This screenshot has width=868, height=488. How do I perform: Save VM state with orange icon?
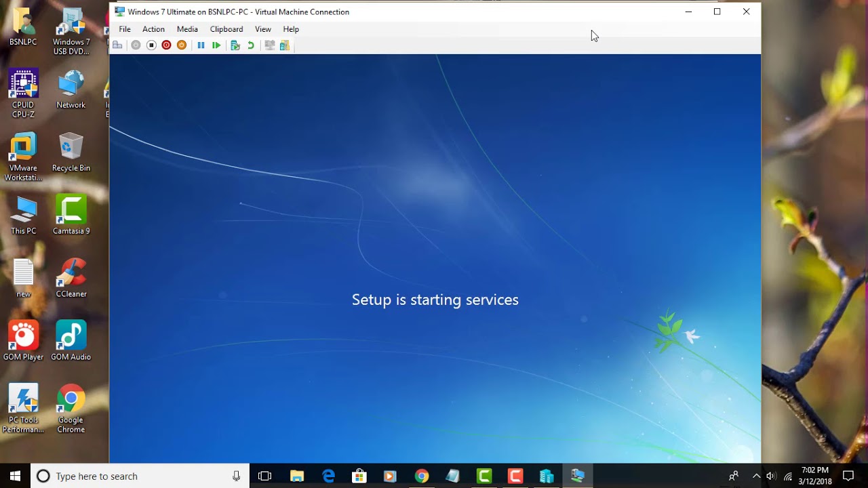click(182, 45)
